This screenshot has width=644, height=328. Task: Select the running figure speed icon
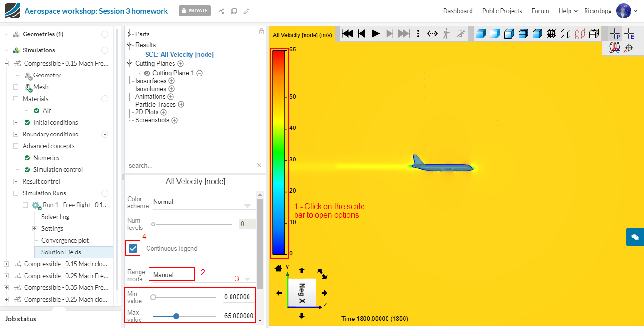click(x=461, y=34)
